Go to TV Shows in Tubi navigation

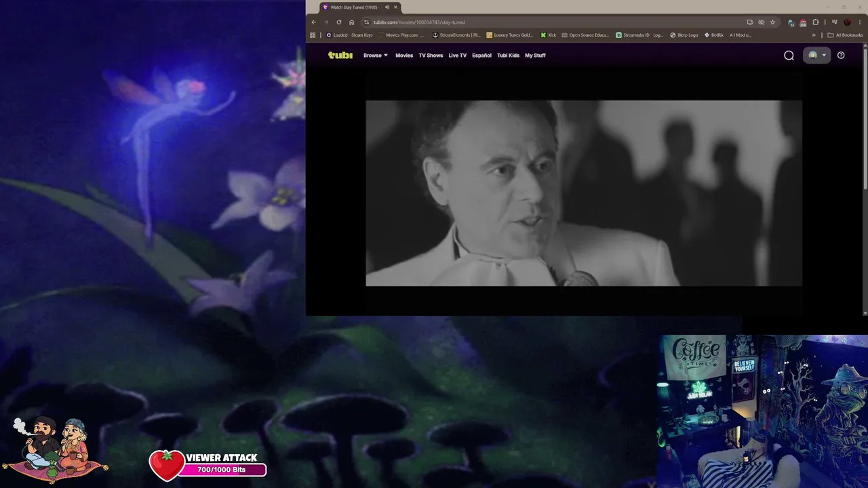431,56
